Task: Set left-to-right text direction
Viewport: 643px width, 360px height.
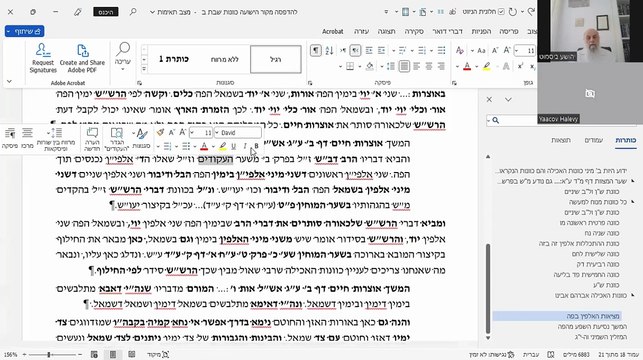Action: (343, 50)
